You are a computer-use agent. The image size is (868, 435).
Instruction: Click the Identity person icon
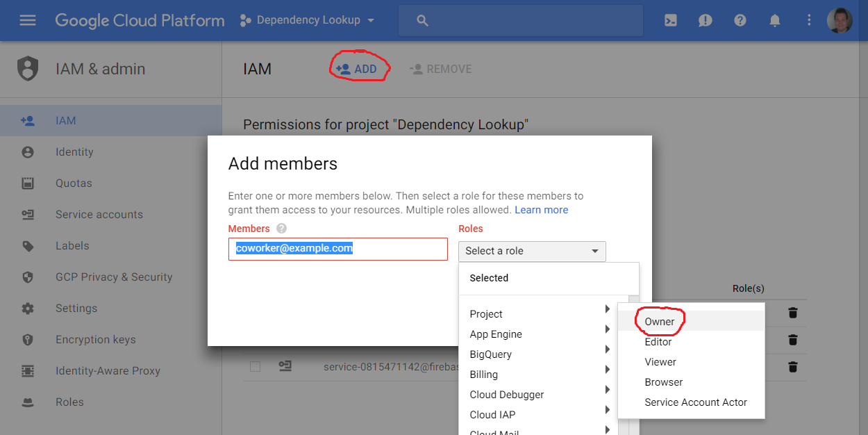(28, 152)
